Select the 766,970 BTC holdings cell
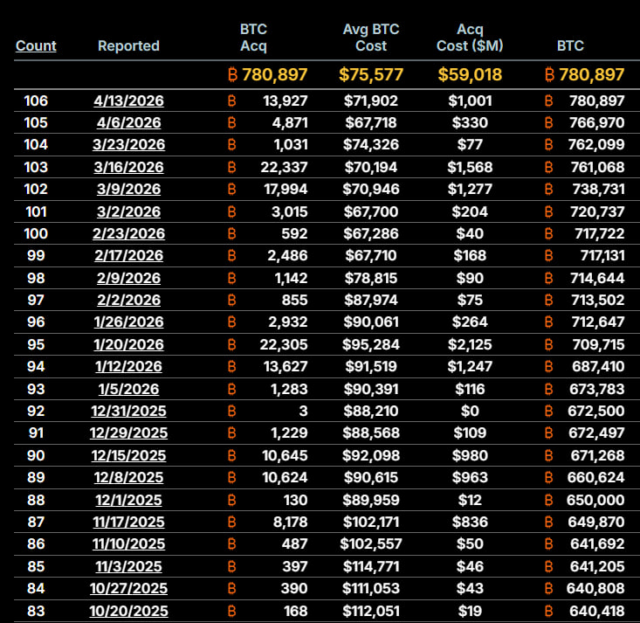Screen dimensions: 640x623 tap(597, 123)
